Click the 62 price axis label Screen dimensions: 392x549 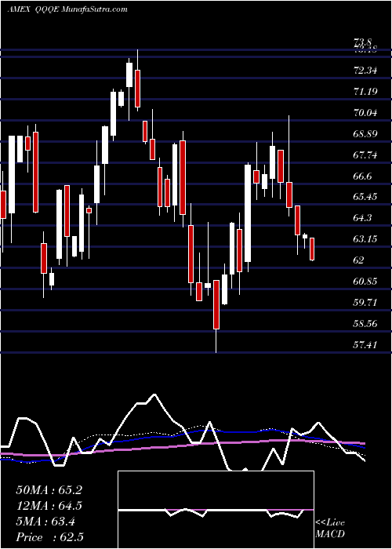click(359, 260)
